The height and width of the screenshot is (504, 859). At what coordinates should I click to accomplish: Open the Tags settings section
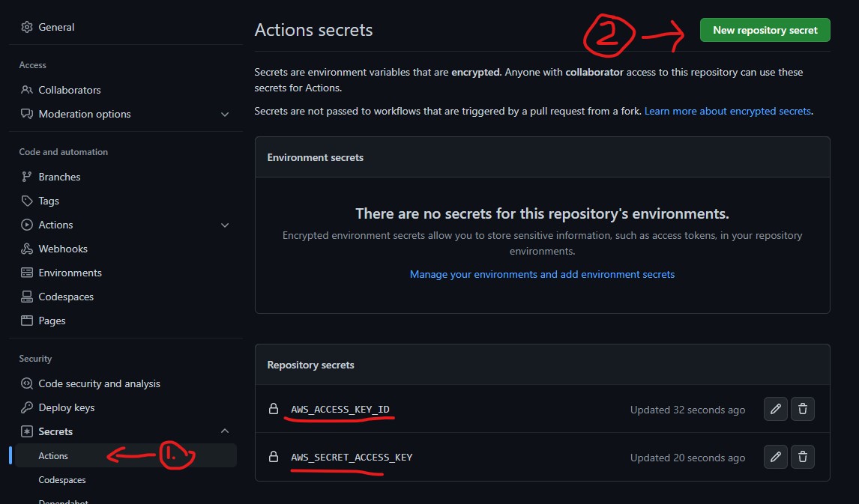click(x=47, y=200)
